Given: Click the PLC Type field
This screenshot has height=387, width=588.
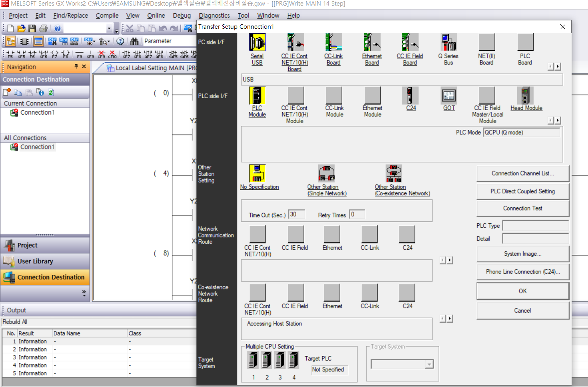Looking at the screenshot, I should tap(536, 226).
